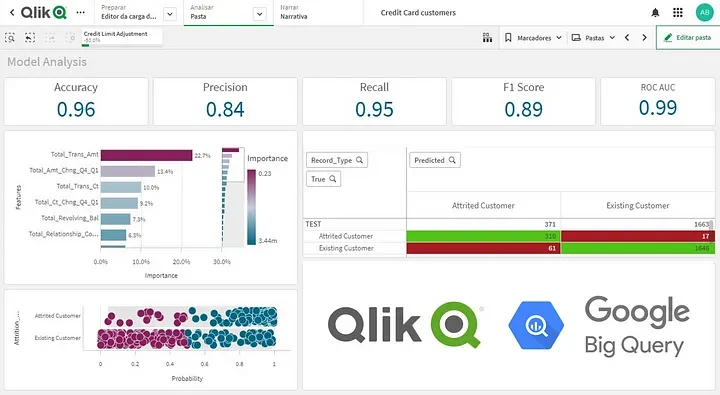
Task: Select the Total_Relationship_Co... bar
Action: click(113, 235)
